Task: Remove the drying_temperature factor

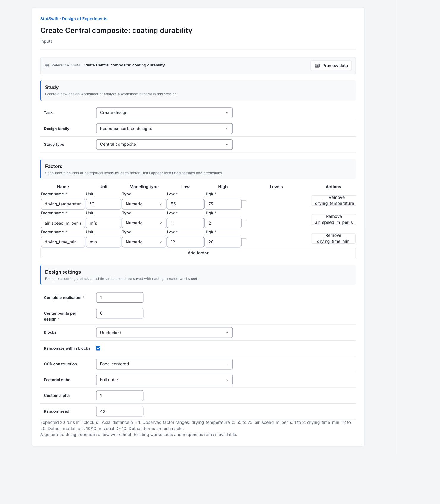Action: [x=333, y=200]
